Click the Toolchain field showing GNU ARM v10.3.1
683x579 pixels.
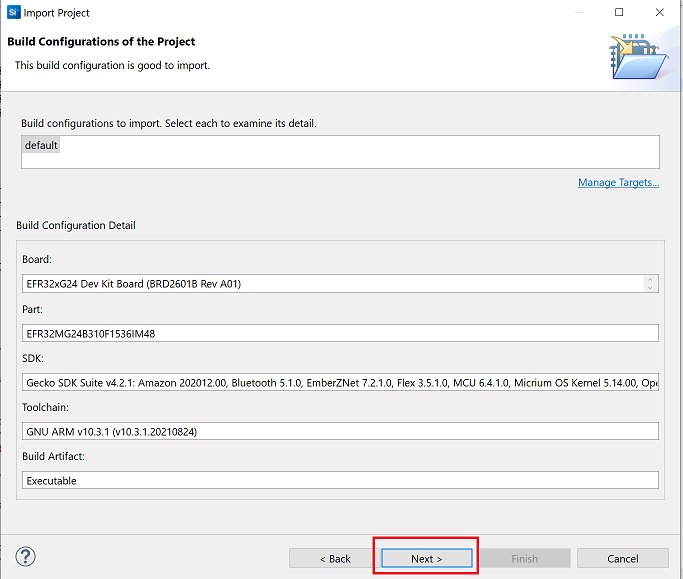(340, 431)
